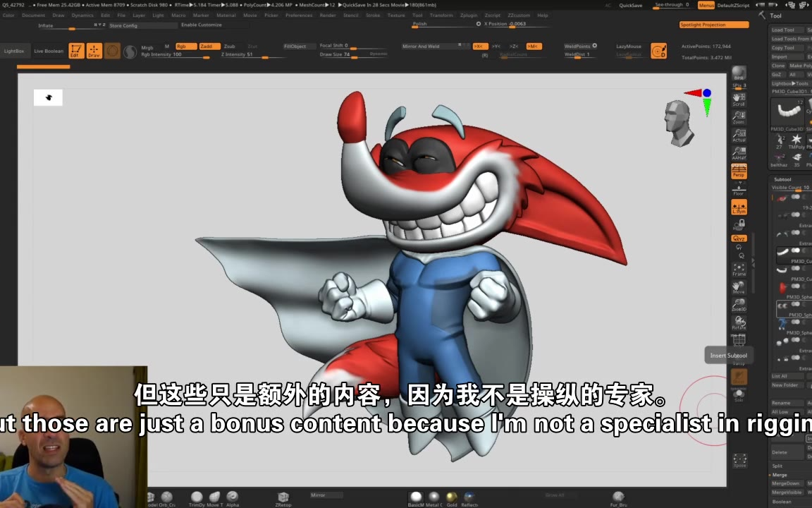
Task: Open the Zplugin menu
Action: pyautogui.click(x=469, y=15)
